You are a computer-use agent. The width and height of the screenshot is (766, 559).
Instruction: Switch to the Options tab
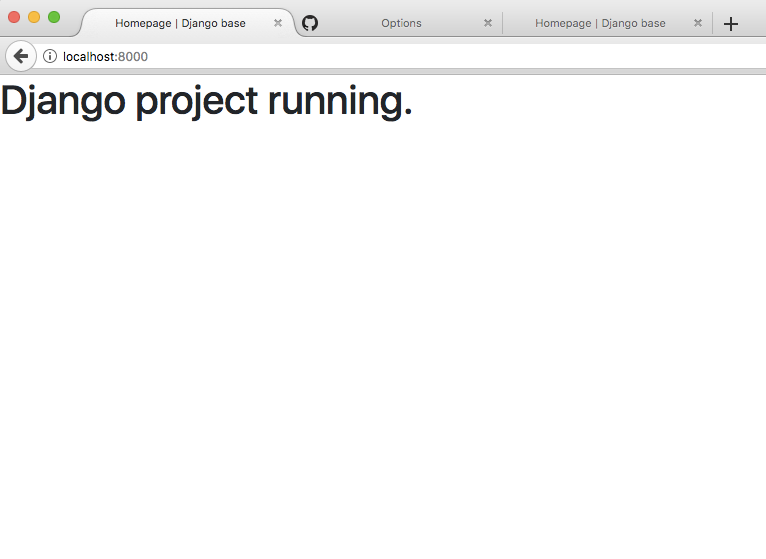401,23
